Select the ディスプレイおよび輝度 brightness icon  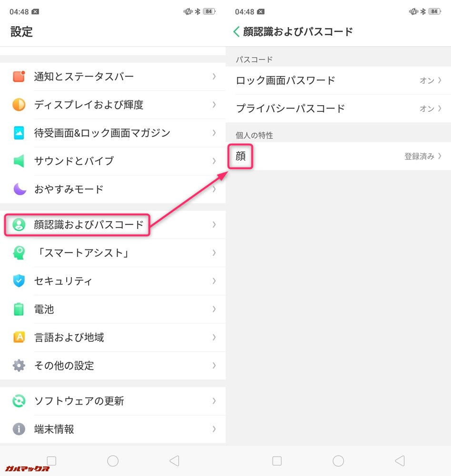pos(19,105)
